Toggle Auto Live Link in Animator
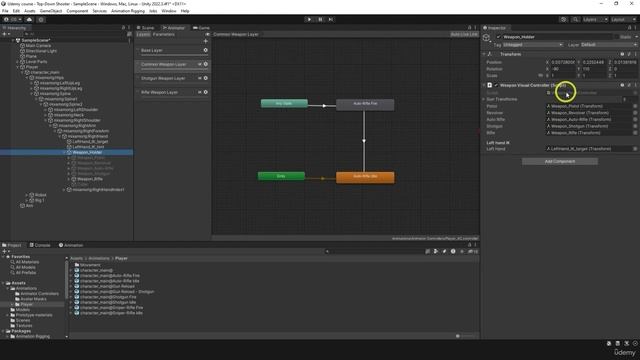This screenshot has width=640, height=360. pos(464,34)
